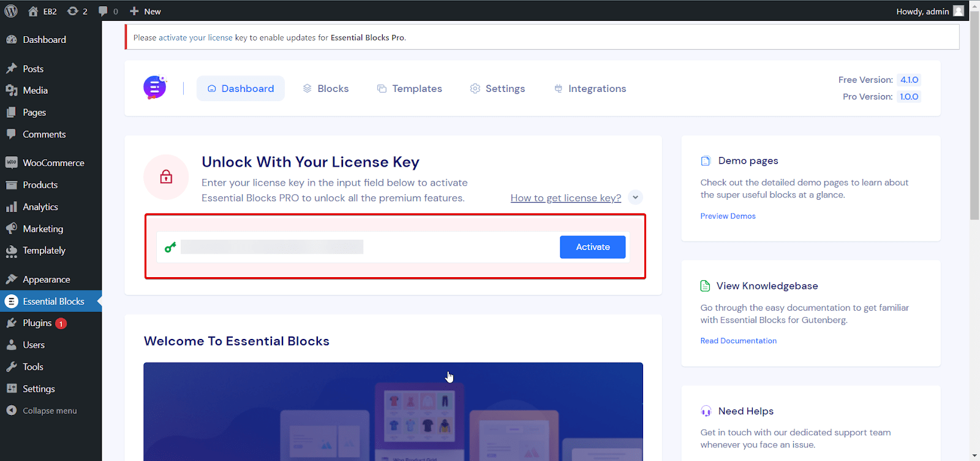Click the Pro Version 1.0.0 badge
Viewport: 980px width, 461px height.
(x=909, y=97)
